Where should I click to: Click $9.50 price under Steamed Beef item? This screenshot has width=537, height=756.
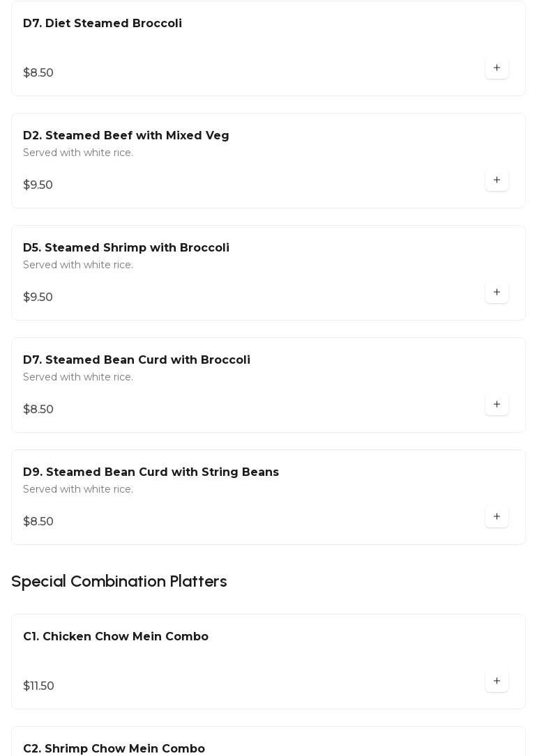click(x=38, y=185)
